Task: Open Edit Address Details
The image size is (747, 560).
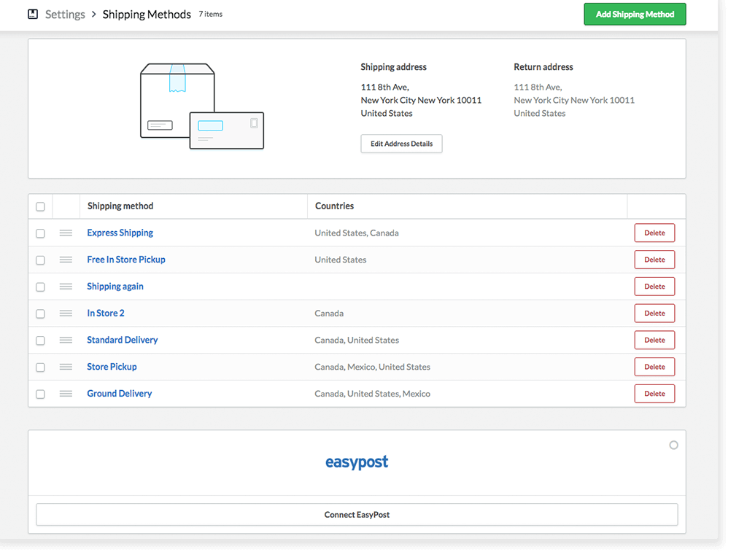Action: (x=402, y=144)
